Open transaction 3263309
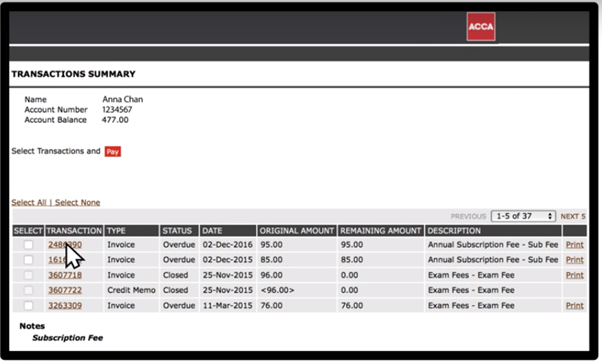This screenshot has width=602, height=362. 65,306
